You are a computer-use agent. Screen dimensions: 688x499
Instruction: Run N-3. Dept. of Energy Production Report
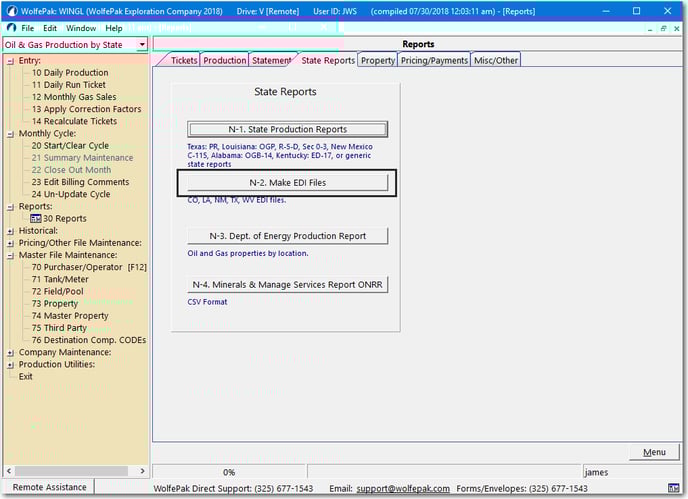pyautogui.click(x=287, y=236)
